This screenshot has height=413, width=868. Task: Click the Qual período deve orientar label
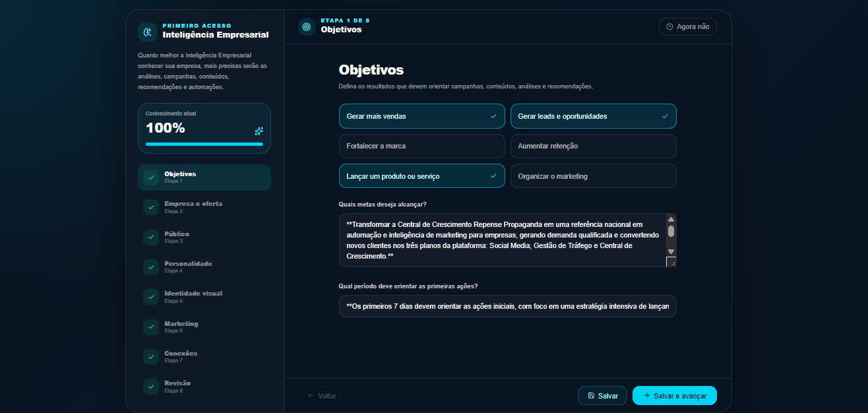(408, 286)
